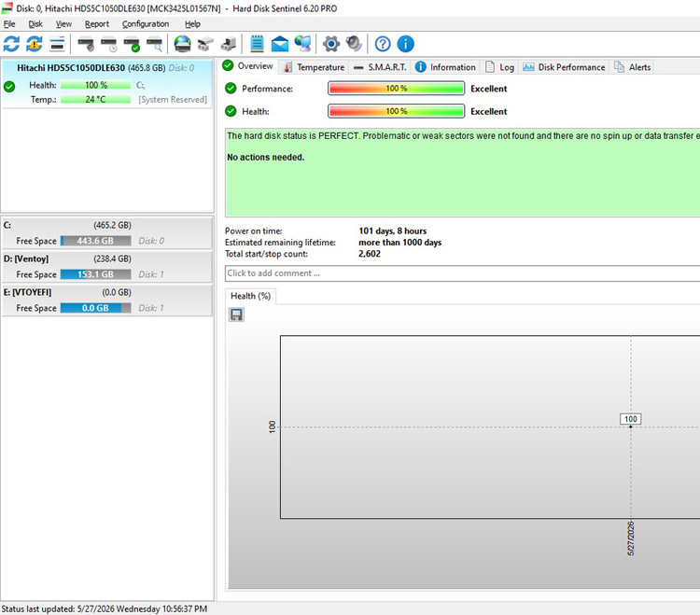700x615 pixels.
Task: Click the 5/27/2026 date label on graph
Action: tap(631, 538)
